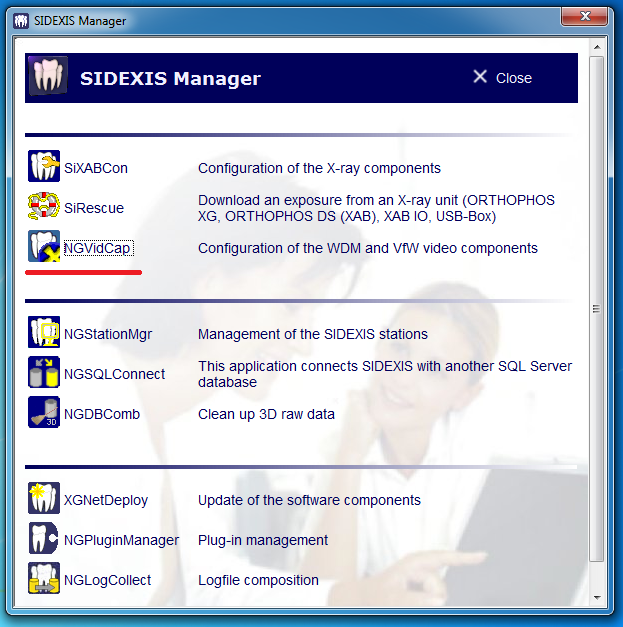Click 'Logfile composition' description
The height and width of the screenshot is (627, 623).
coord(258,580)
